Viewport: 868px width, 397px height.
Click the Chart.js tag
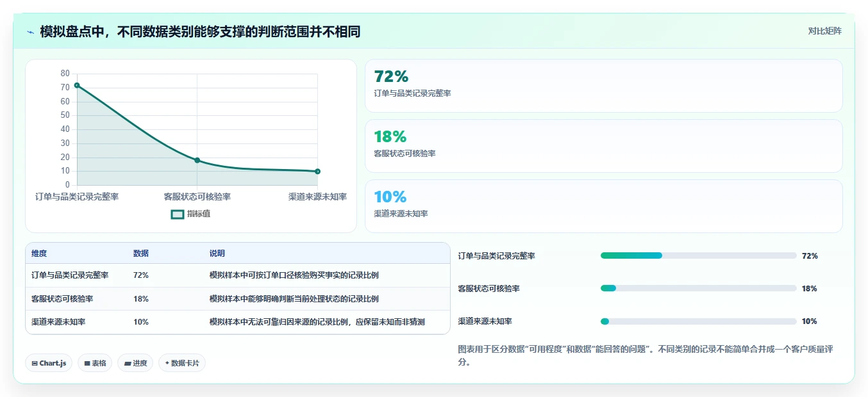[x=49, y=363]
